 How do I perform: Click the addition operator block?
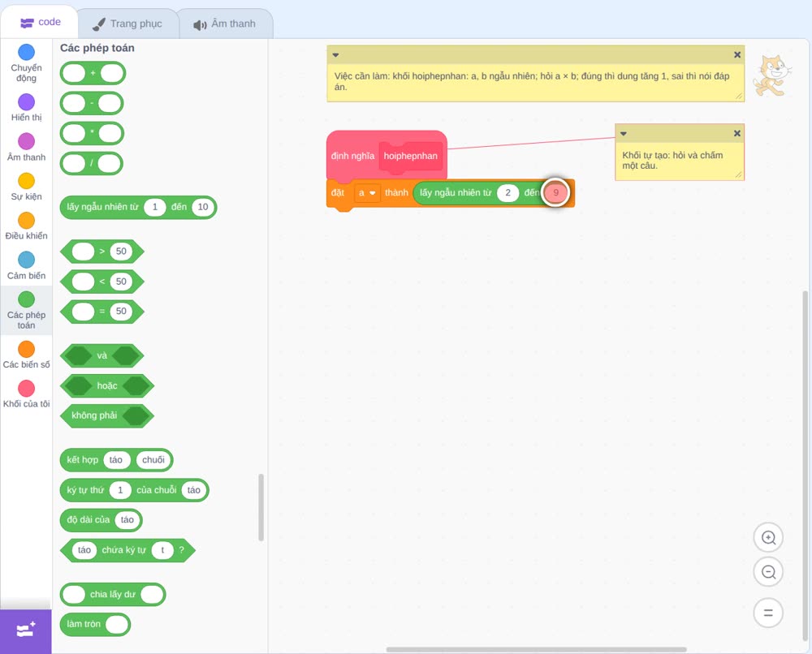[x=93, y=74]
